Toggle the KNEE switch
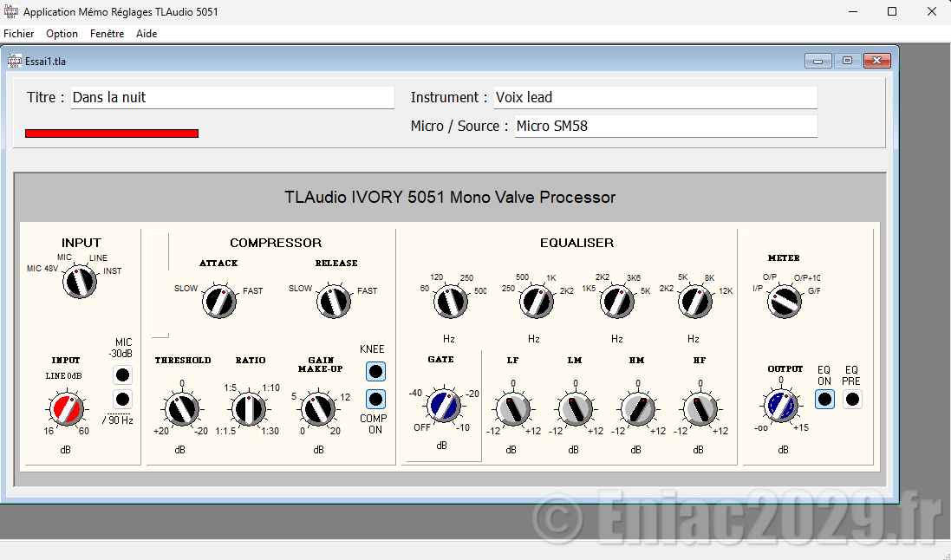The height and width of the screenshot is (560, 951). point(375,372)
